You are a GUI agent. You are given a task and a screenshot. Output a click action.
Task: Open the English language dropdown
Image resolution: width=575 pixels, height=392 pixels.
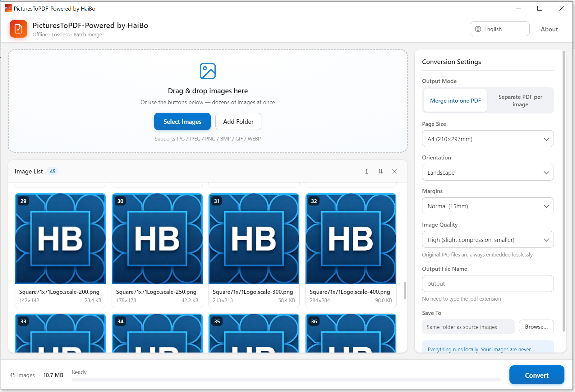pyautogui.click(x=499, y=29)
